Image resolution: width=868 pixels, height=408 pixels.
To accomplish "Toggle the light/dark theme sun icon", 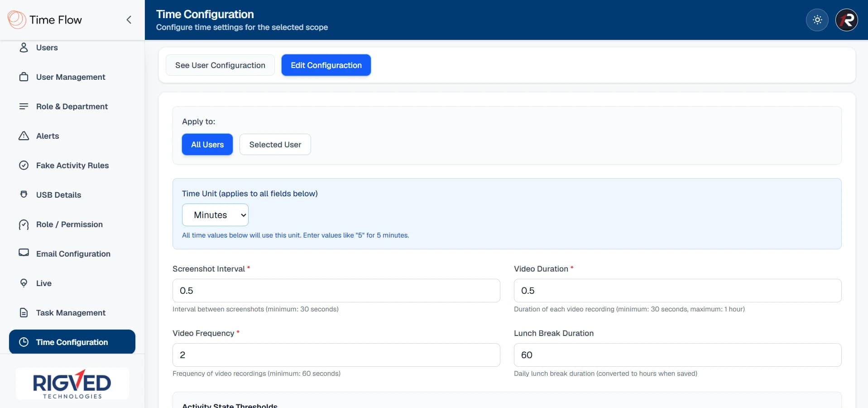I will point(817,20).
